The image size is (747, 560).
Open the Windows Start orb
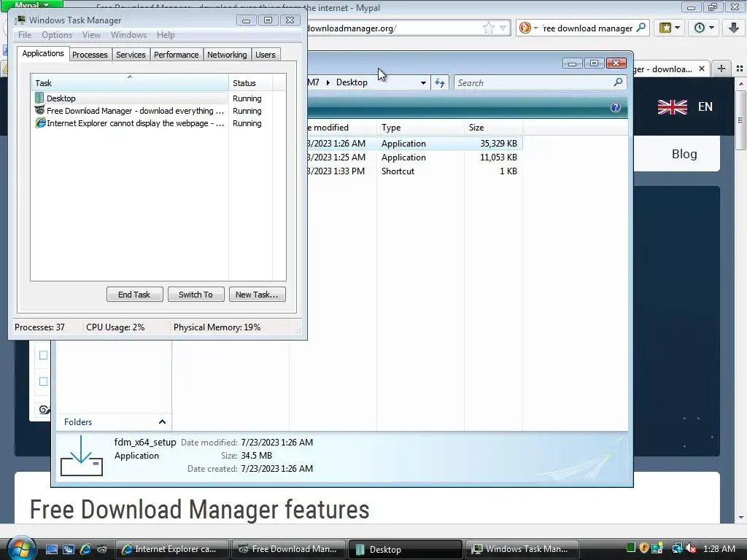click(20, 548)
